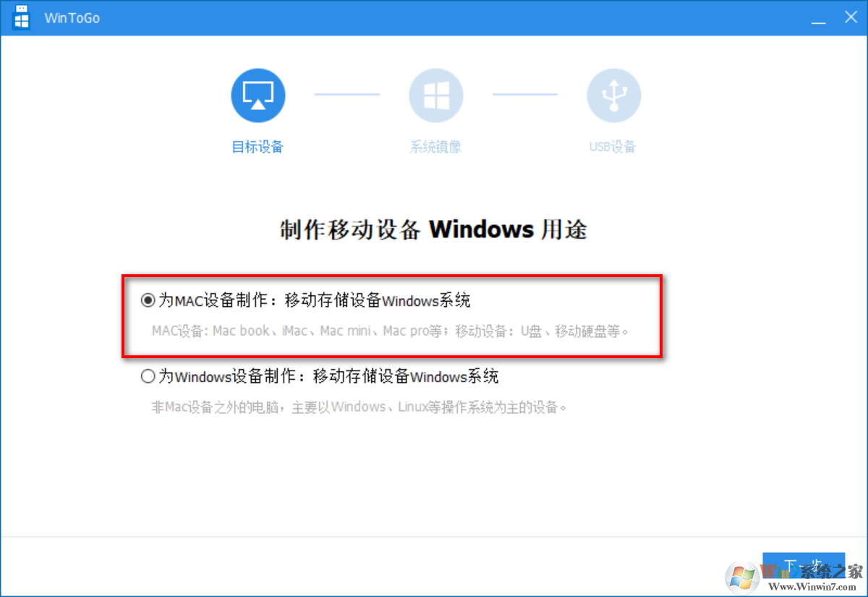
Task: Choose the 为Windows设备制作 radio button
Action: (x=148, y=376)
